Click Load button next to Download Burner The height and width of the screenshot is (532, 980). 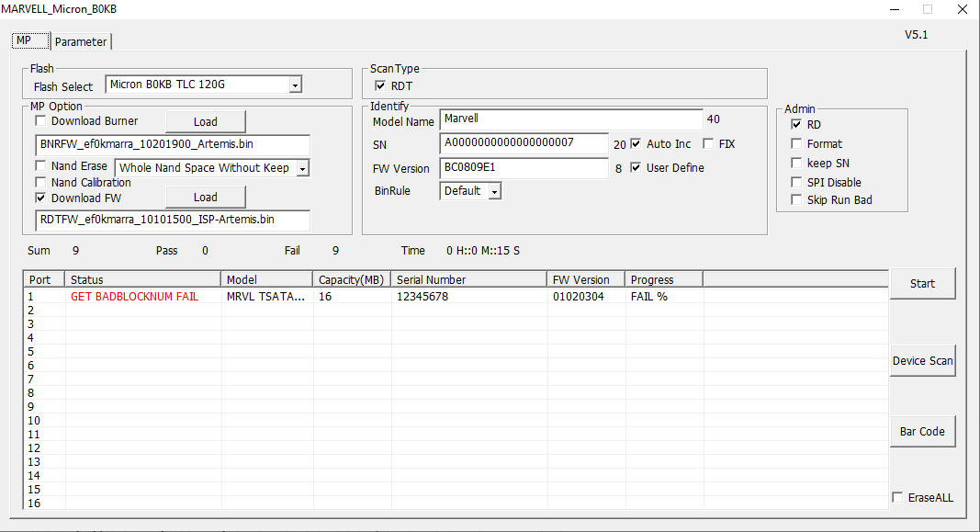click(205, 122)
